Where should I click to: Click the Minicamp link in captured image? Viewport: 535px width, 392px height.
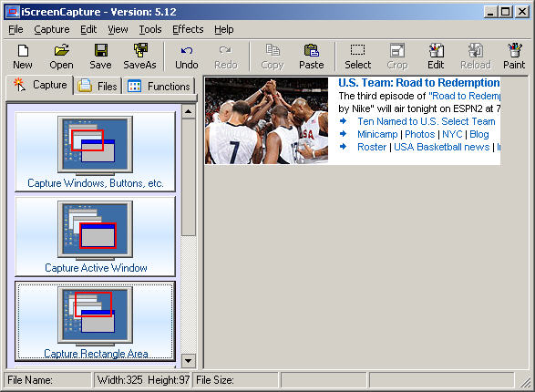tap(377, 134)
